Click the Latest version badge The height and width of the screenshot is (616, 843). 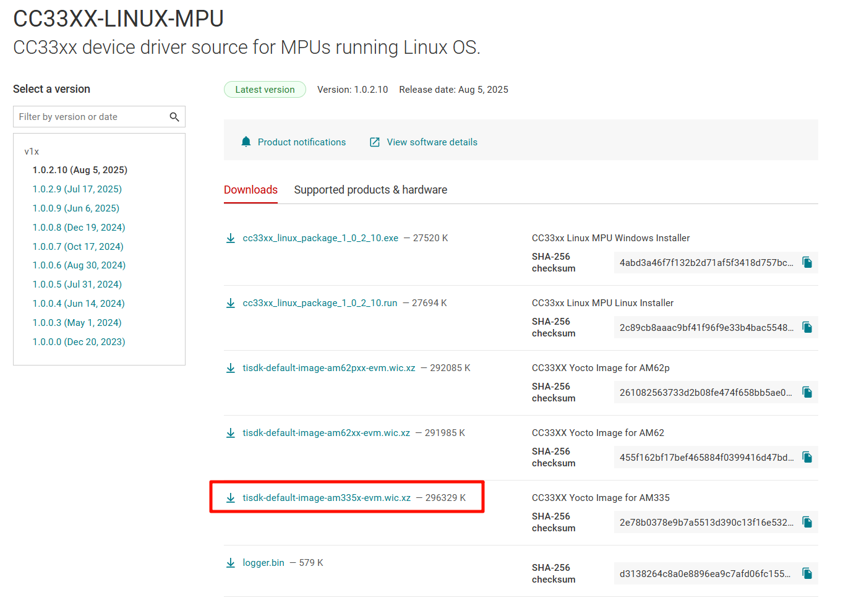click(x=265, y=90)
